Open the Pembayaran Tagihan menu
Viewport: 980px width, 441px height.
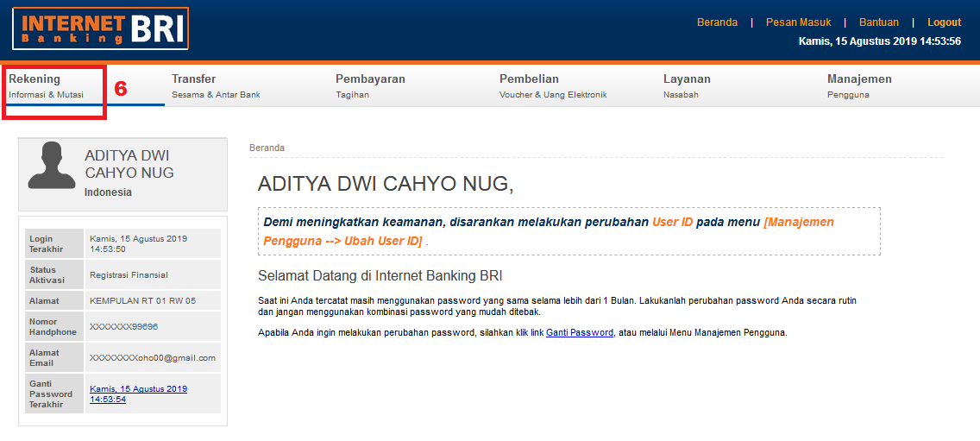click(371, 86)
